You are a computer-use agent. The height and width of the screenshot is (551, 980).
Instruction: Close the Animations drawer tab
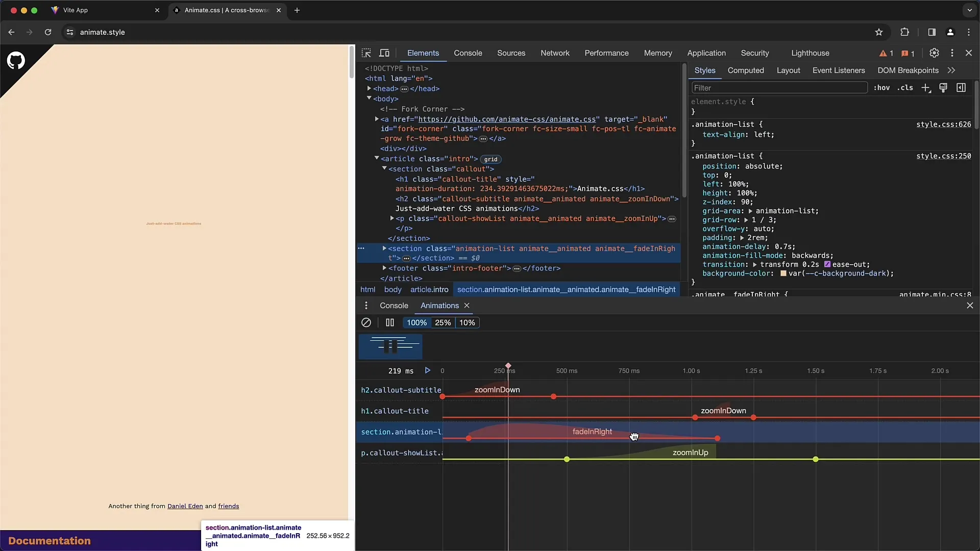tap(467, 306)
